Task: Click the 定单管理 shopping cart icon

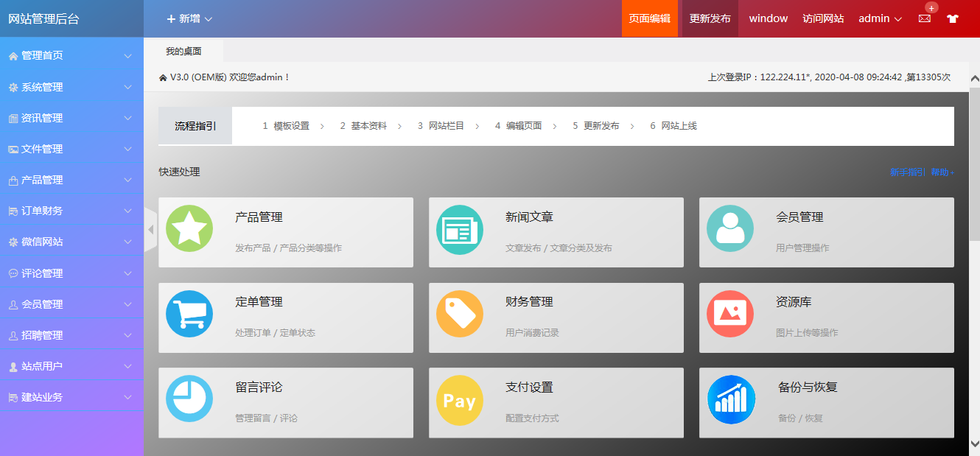Action: pyautogui.click(x=189, y=314)
